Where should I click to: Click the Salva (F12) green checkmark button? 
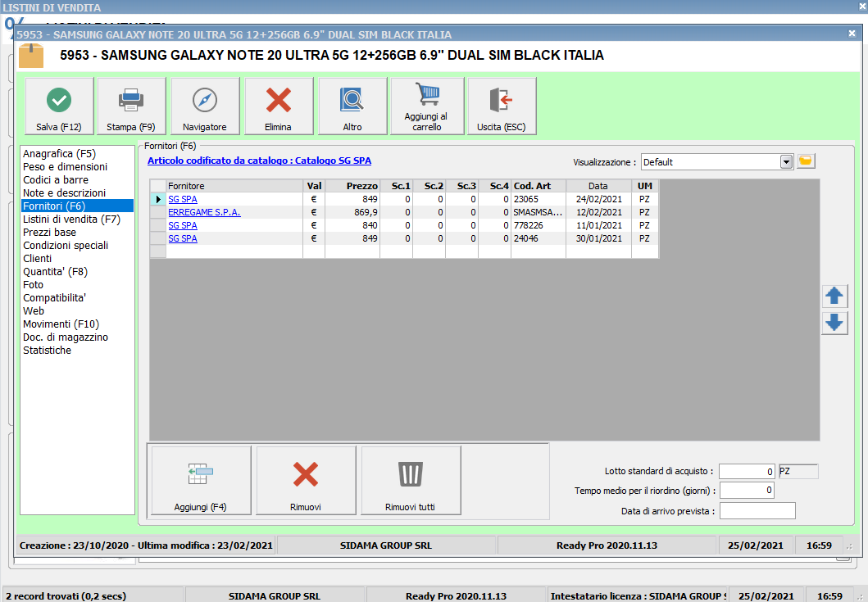[59, 106]
